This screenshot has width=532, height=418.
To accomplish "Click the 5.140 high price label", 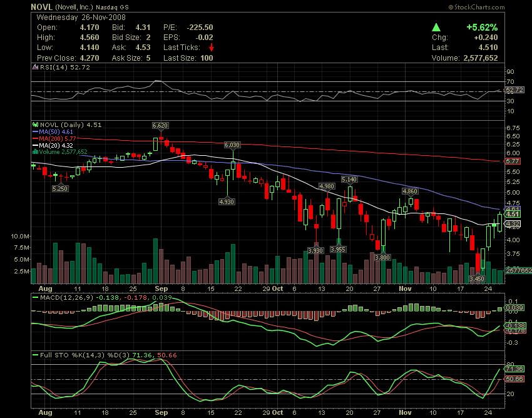I will click(x=349, y=179).
